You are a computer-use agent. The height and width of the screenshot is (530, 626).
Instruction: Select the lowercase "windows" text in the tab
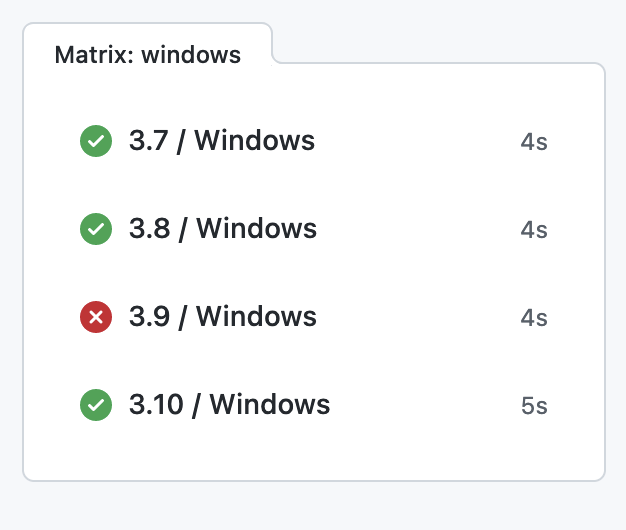[x=191, y=54]
